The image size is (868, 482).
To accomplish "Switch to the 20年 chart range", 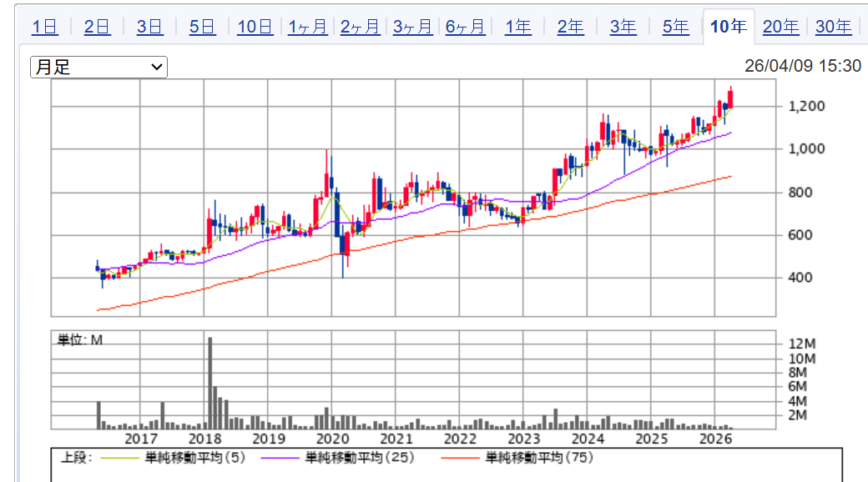I will 780,27.
